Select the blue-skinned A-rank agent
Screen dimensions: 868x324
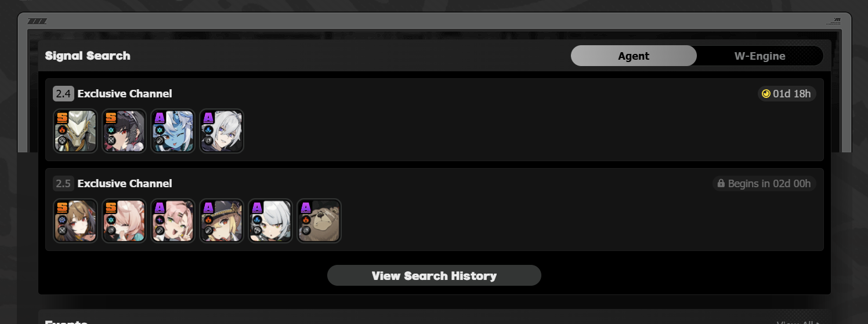point(173,132)
